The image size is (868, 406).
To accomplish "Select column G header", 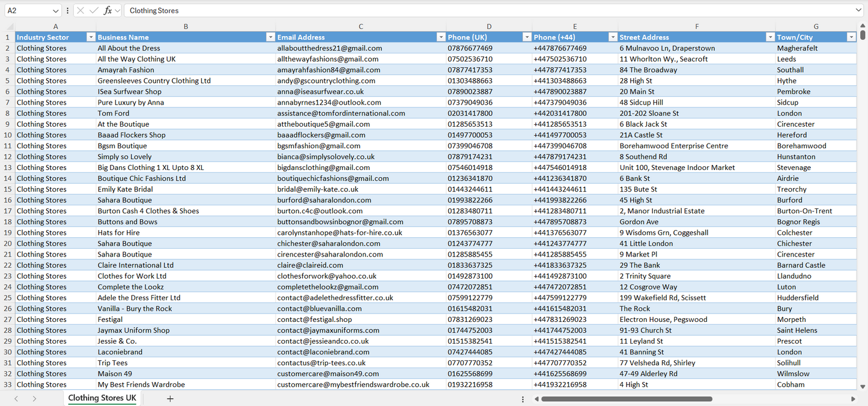I will 816,26.
